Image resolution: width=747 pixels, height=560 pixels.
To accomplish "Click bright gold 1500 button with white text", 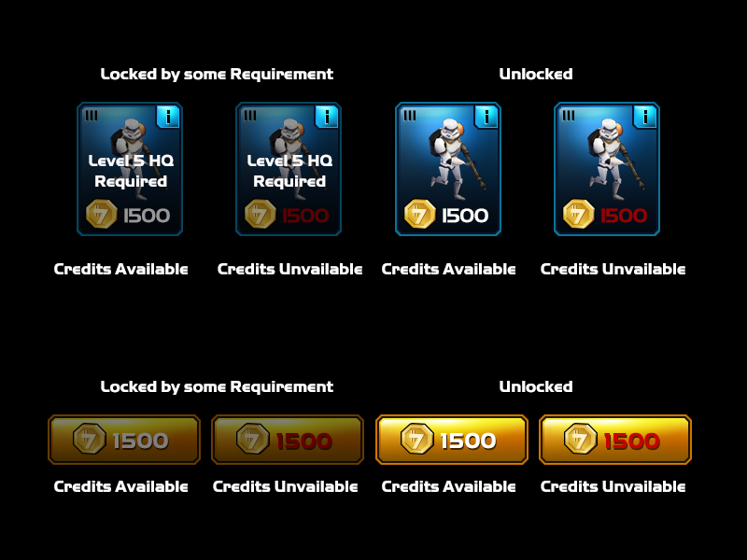I will pyautogui.click(x=452, y=440).
